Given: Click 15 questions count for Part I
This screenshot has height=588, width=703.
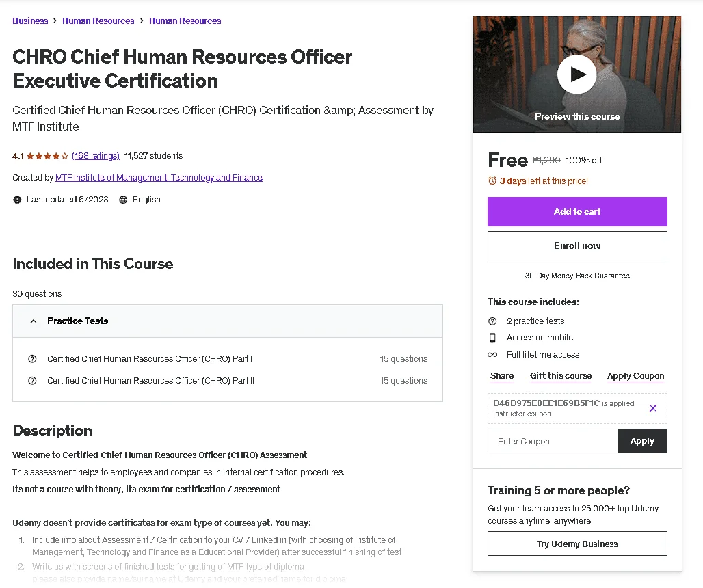Looking at the screenshot, I should [403, 358].
